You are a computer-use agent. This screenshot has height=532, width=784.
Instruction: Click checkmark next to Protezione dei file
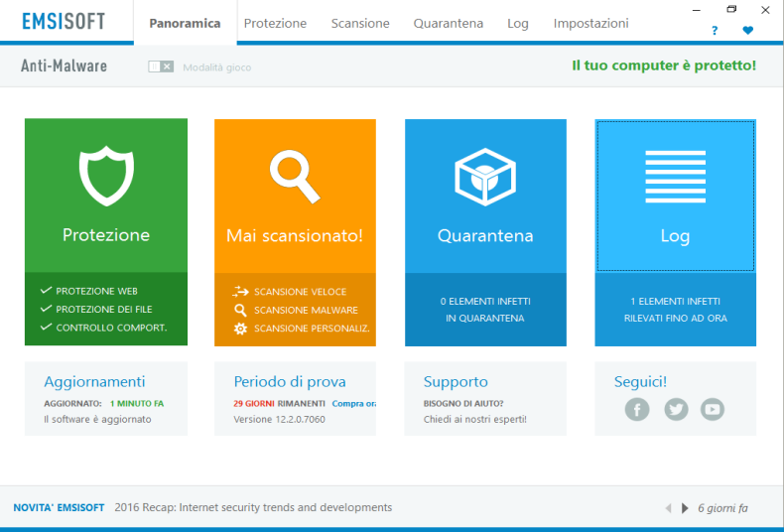46,309
